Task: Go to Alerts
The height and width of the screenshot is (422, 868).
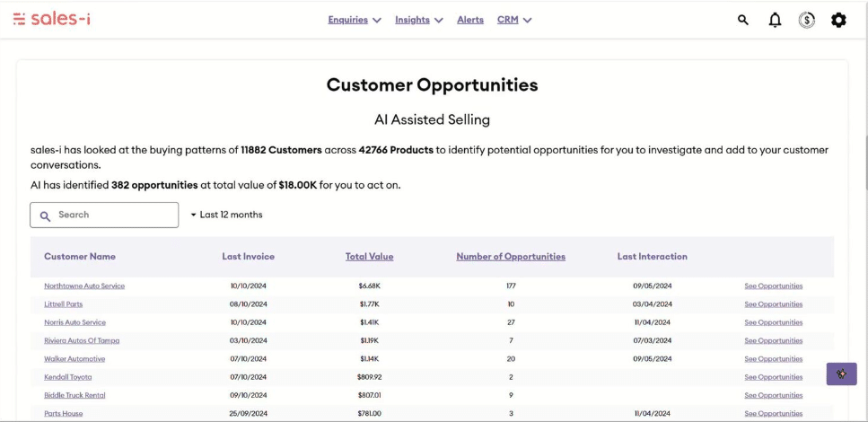Action: [x=470, y=20]
